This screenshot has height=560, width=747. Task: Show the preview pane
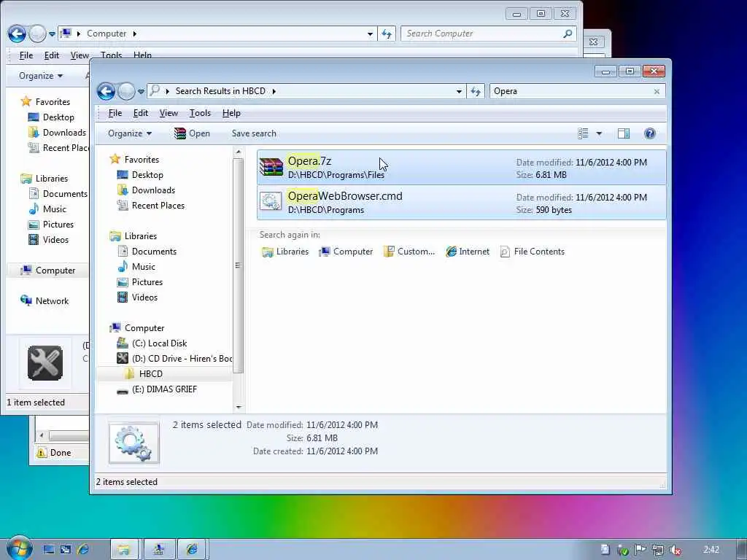(x=624, y=133)
